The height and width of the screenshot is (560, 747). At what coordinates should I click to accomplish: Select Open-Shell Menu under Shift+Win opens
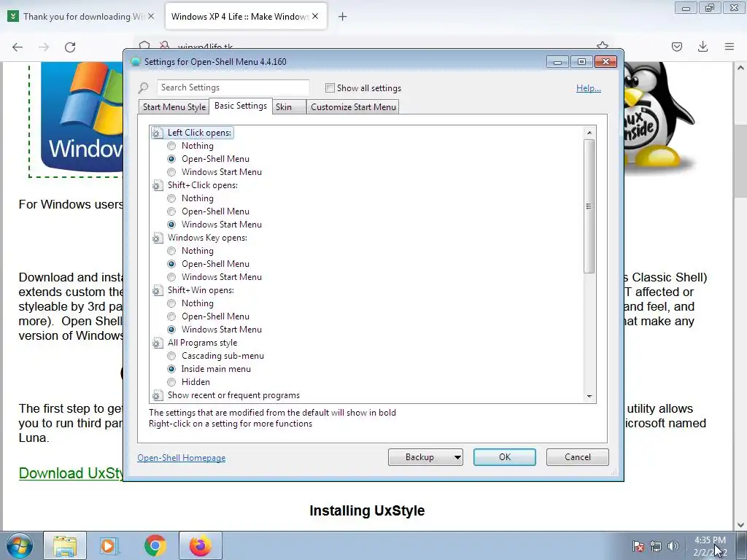(x=171, y=316)
